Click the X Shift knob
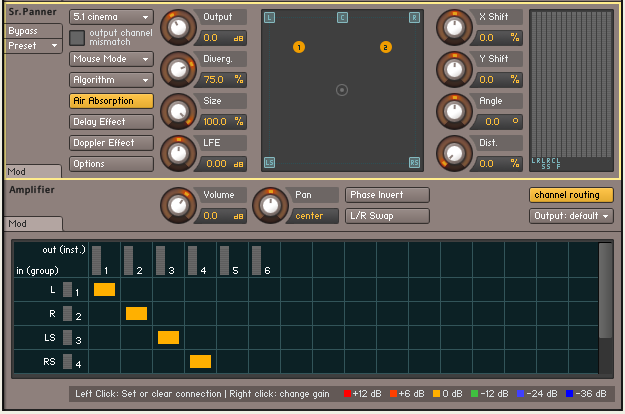625x414 pixels. pos(454,27)
